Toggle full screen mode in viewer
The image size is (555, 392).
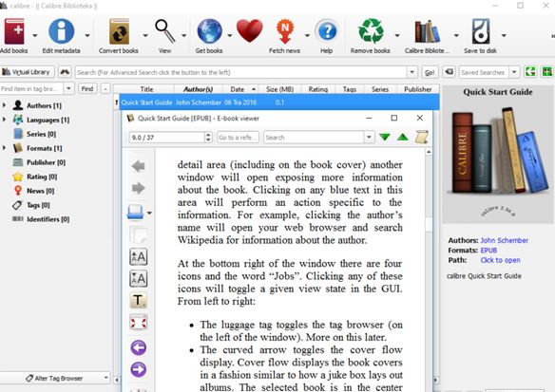[139, 323]
